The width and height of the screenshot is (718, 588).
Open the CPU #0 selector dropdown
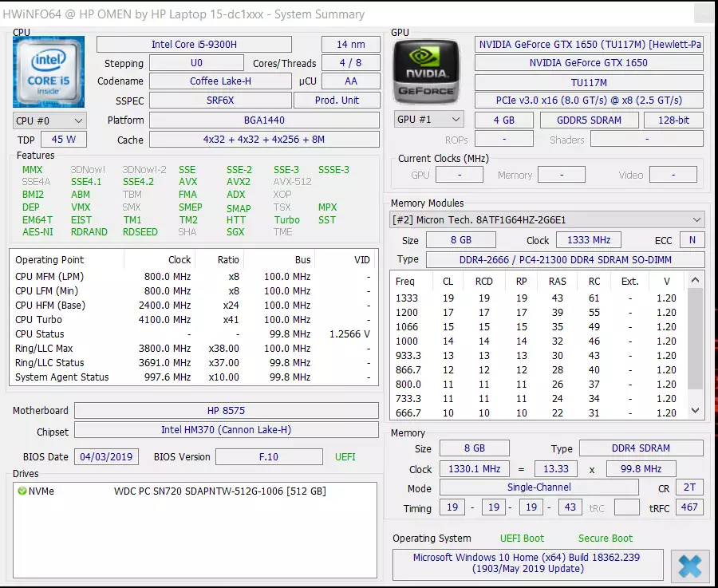(x=49, y=121)
